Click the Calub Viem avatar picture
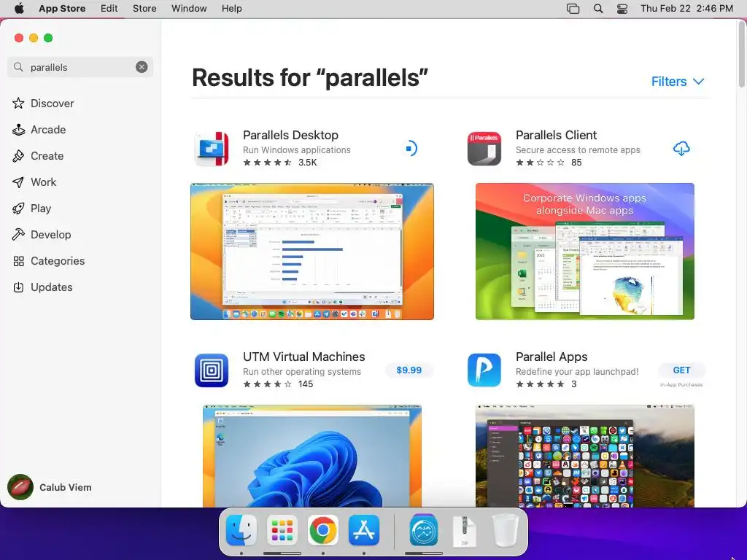Screen dimensions: 747x560 pos(20,487)
